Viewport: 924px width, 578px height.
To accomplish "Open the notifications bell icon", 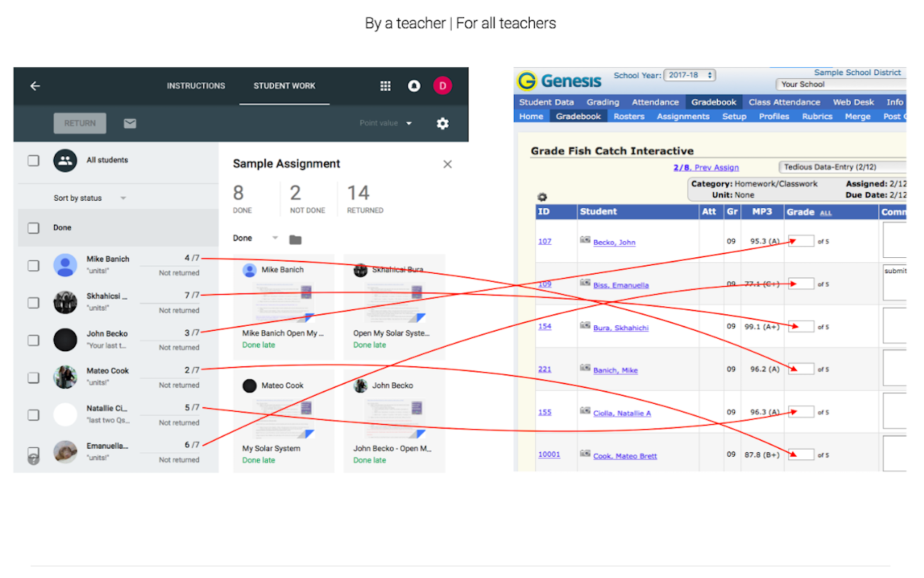I will 414,86.
